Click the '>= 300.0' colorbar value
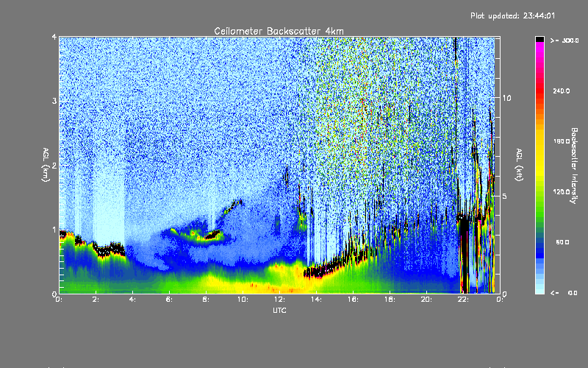588x368 pixels. 564,40
